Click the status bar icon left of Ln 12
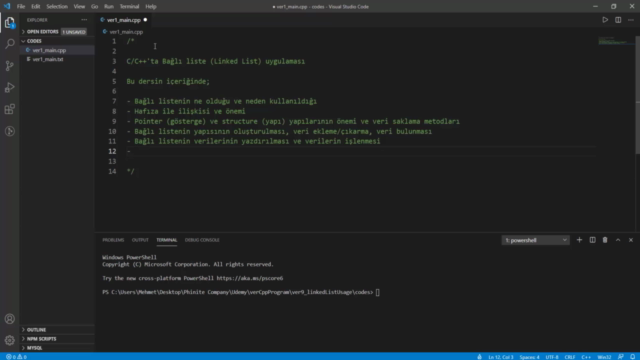This screenshot has height=360, width=640. click(x=479, y=357)
